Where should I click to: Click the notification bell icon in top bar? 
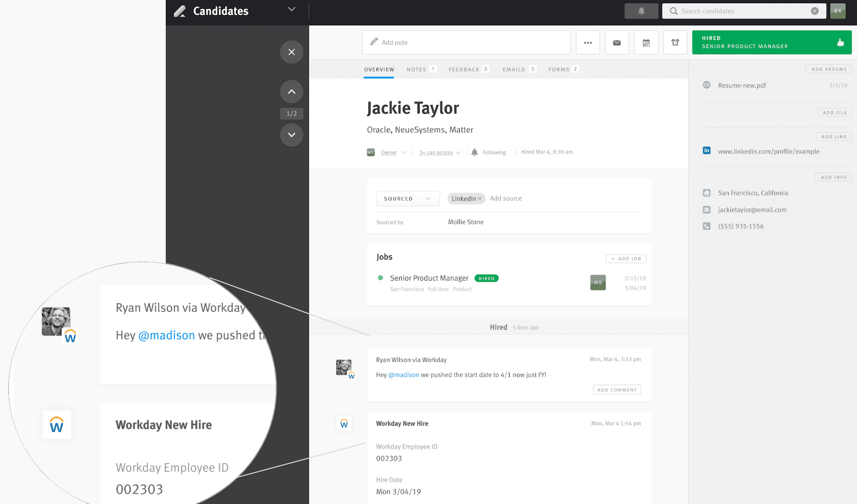coord(641,11)
